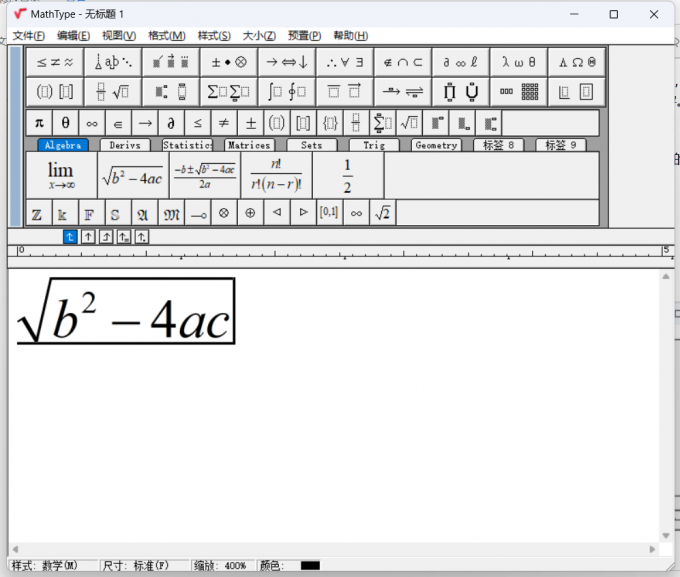Open the spaces and ellipses palette
Screen dimensions: 680x577
click(113, 62)
